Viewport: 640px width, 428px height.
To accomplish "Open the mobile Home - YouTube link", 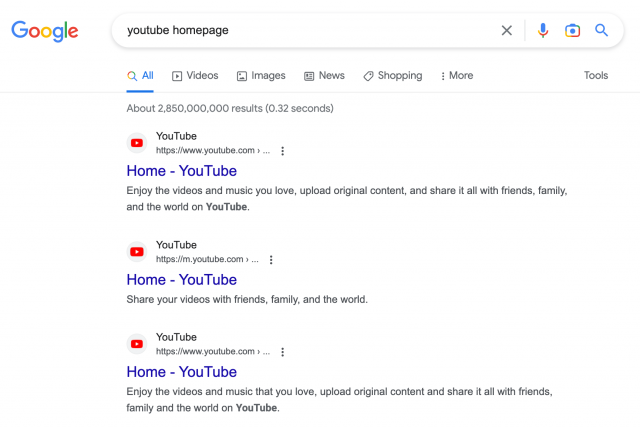I will tap(182, 280).
